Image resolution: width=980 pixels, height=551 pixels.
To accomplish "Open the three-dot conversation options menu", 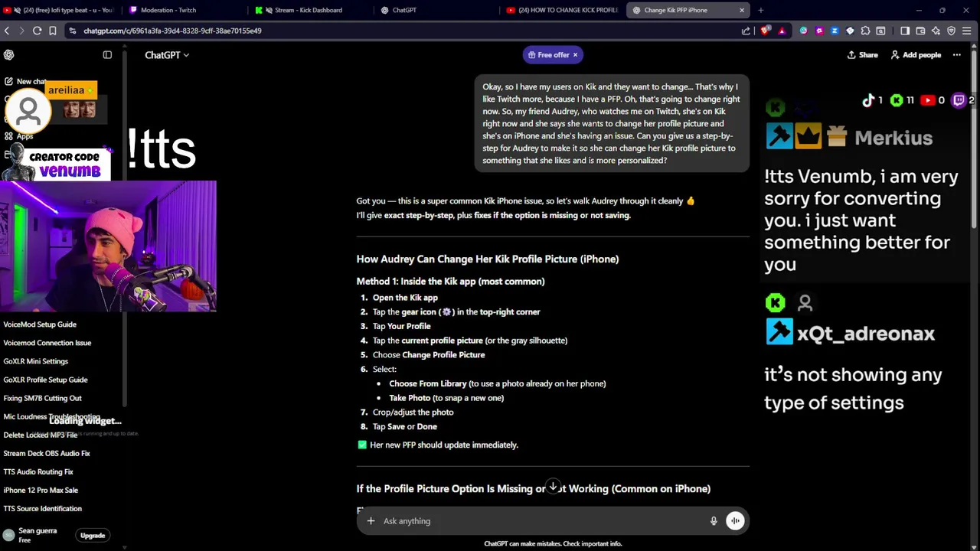I will pos(956,55).
